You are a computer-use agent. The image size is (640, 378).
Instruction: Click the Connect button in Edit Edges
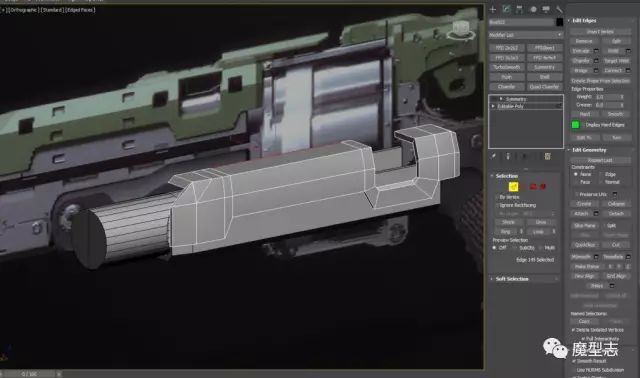[x=613, y=71]
